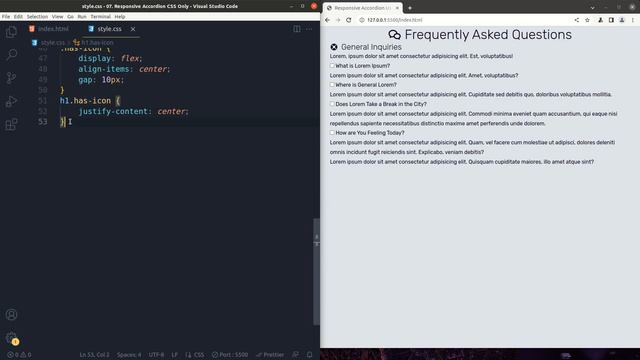The width and height of the screenshot is (640, 360).
Task: Open the Explorer view in activity bar
Action: pyautogui.click(x=11, y=32)
